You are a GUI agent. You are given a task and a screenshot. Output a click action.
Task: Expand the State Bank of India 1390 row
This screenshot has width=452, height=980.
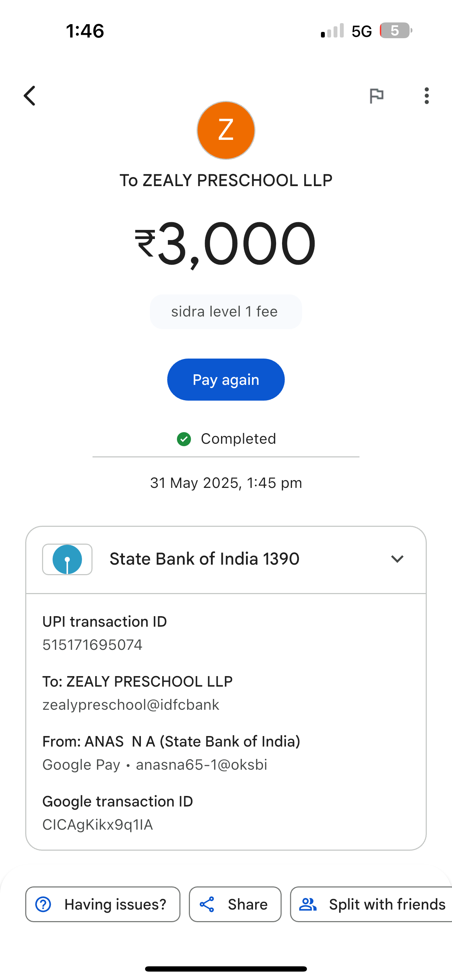(204, 559)
